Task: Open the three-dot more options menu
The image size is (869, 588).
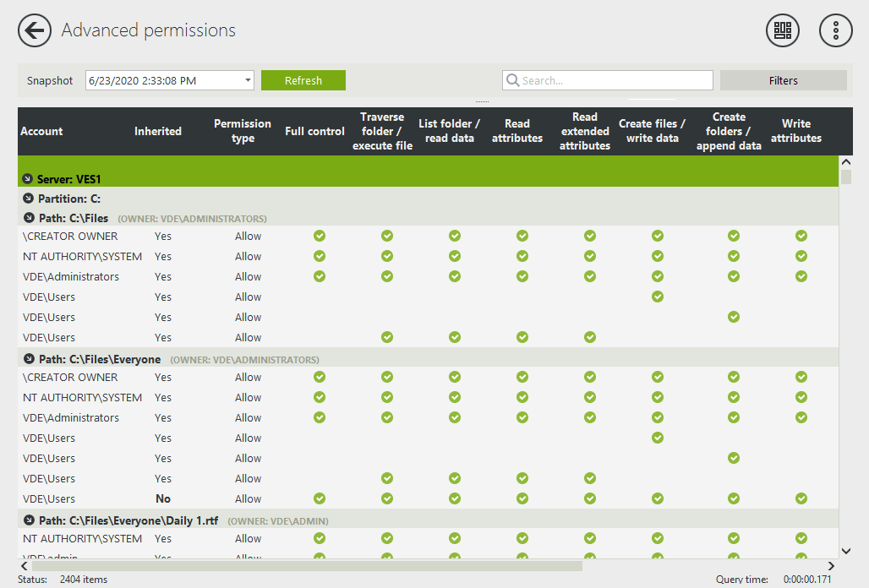Action: pos(835,31)
